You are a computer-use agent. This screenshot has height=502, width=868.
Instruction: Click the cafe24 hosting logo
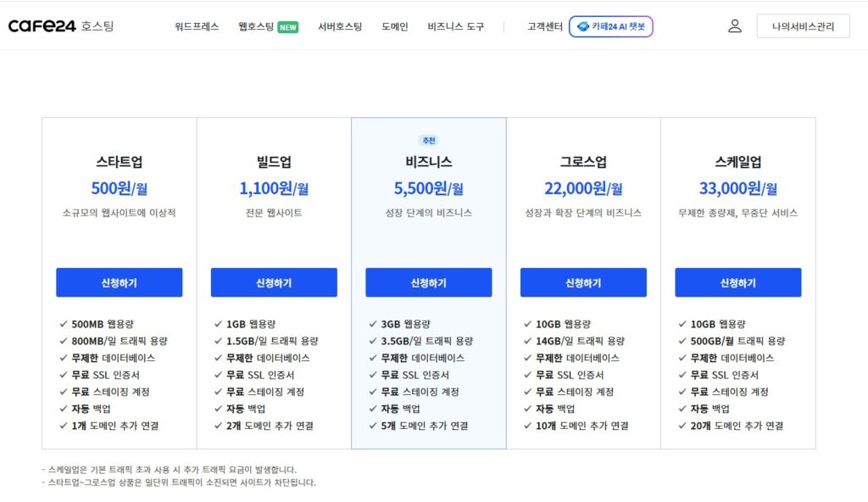61,26
